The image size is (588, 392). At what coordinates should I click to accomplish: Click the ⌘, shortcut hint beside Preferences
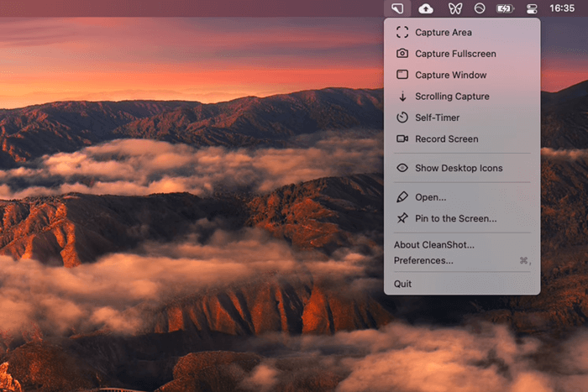click(x=525, y=260)
